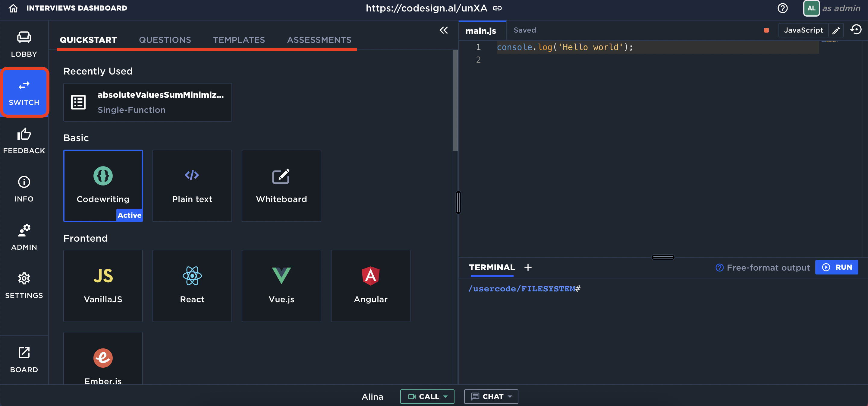Copy the interview link icon
The height and width of the screenshot is (406, 868).
(x=497, y=8)
